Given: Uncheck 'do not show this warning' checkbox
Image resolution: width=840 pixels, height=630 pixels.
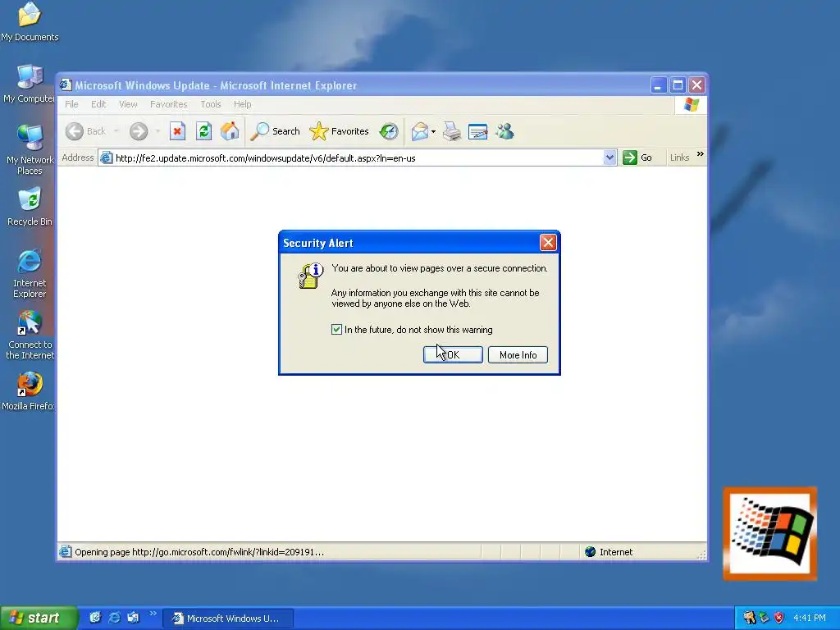Looking at the screenshot, I should point(336,330).
